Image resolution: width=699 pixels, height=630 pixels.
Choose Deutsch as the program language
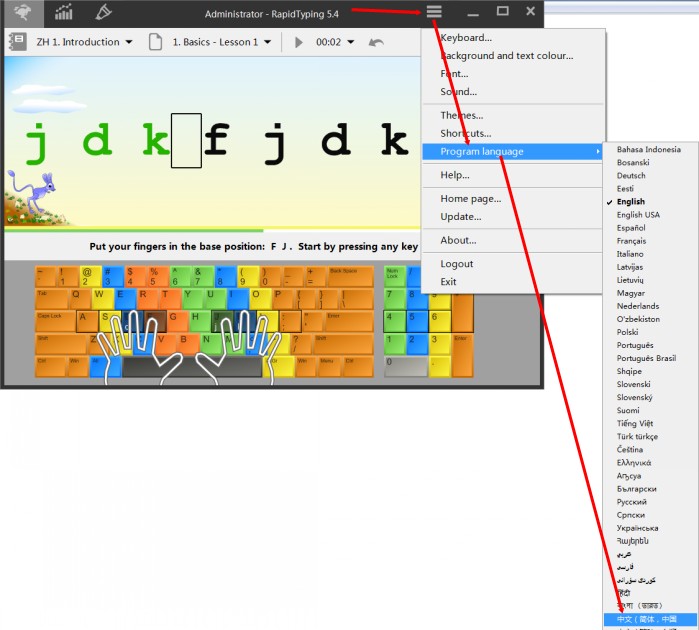631,176
